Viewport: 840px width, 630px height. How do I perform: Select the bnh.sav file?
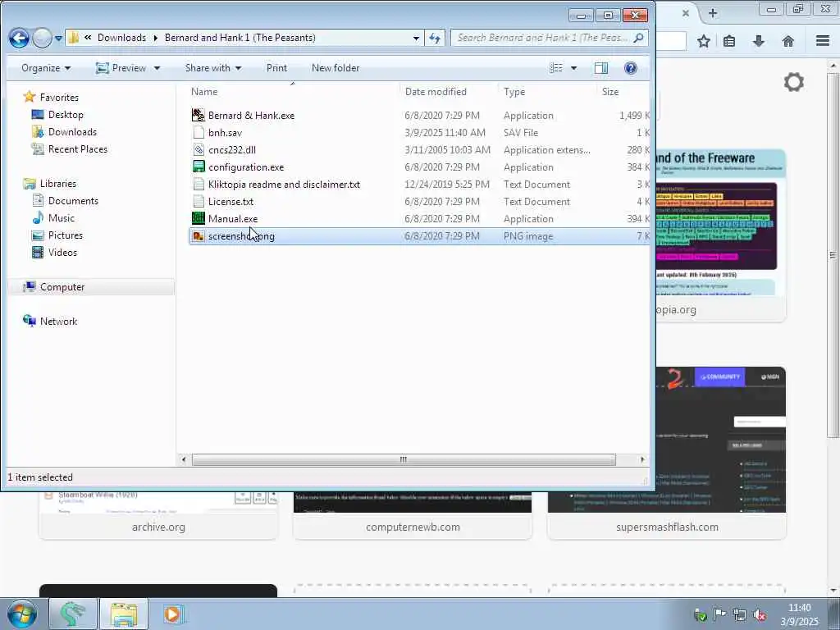pyautogui.click(x=225, y=133)
